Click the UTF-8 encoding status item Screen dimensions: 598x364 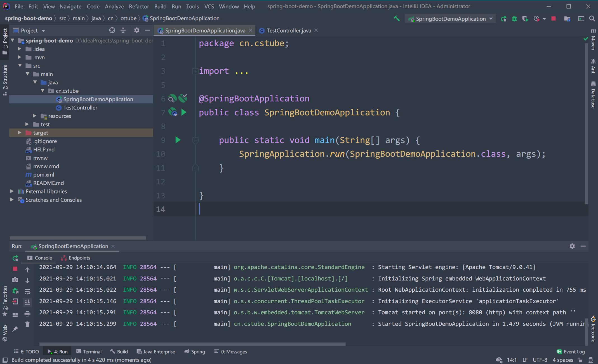click(540, 360)
